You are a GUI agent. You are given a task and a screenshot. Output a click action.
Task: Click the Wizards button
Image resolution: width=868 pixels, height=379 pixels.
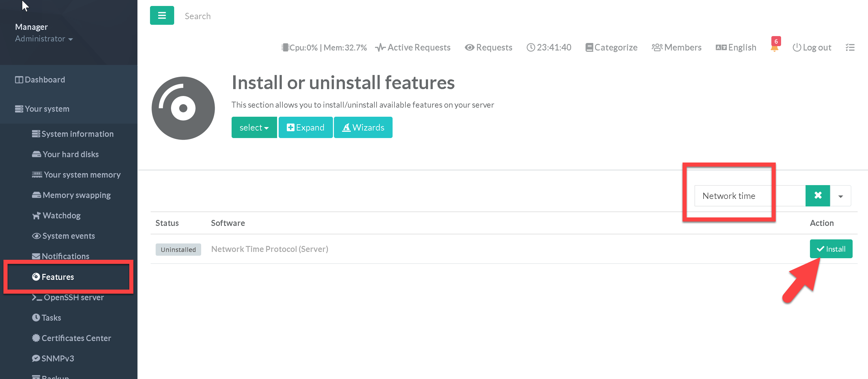coord(363,127)
